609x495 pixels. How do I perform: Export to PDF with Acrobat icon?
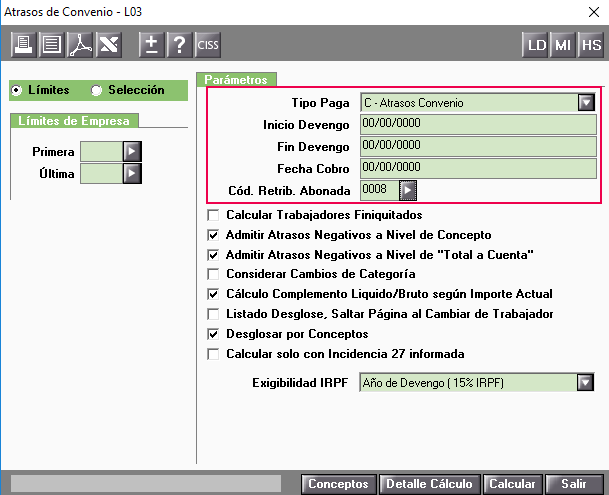(80, 45)
